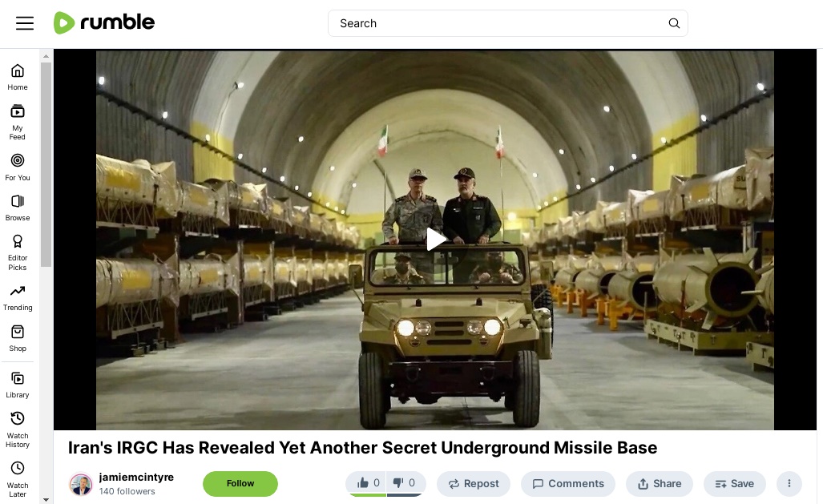Image resolution: width=823 pixels, height=504 pixels.
Task: Open Browse in sidebar
Action: 18,208
